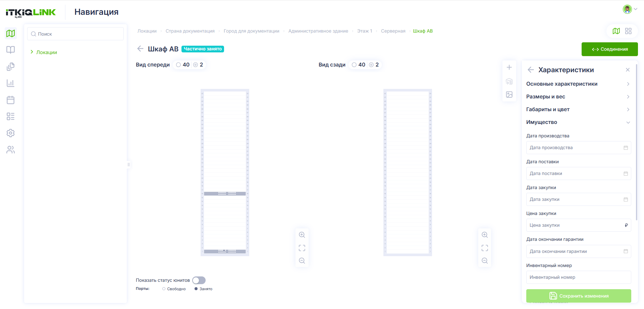Screen dimensions: 644x309
Task: Fit the rear rack view to screen
Action: coord(485,248)
